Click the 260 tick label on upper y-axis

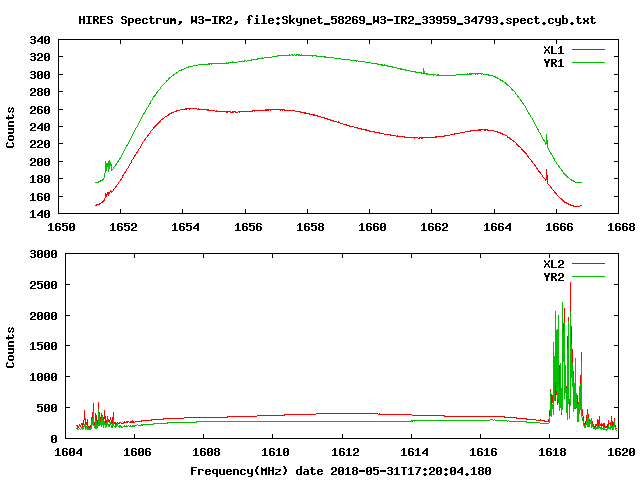click(x=40, y=110)
